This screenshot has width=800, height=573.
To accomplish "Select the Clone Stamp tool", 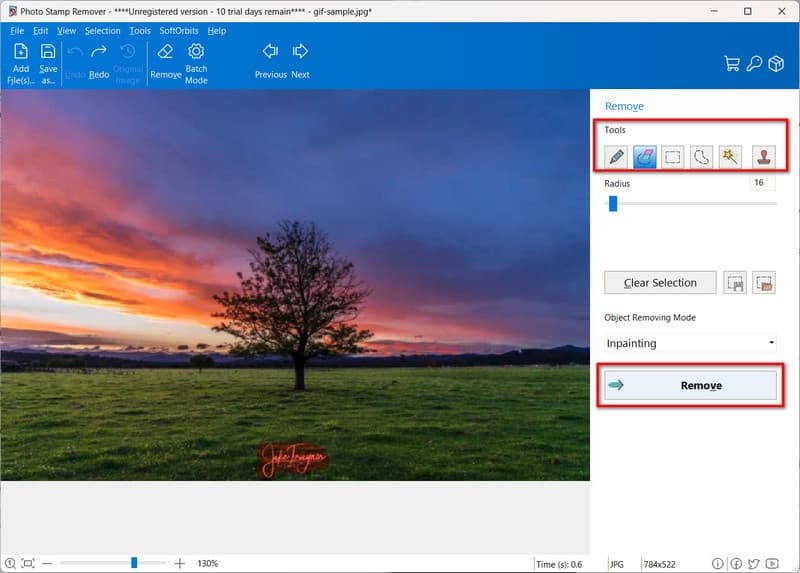I will pyautogui.click(x=763, y=157).
